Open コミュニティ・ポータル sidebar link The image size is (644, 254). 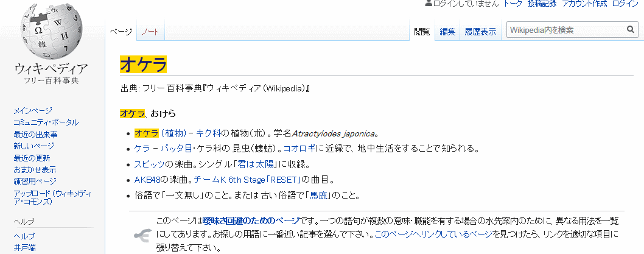click(46, 122)
